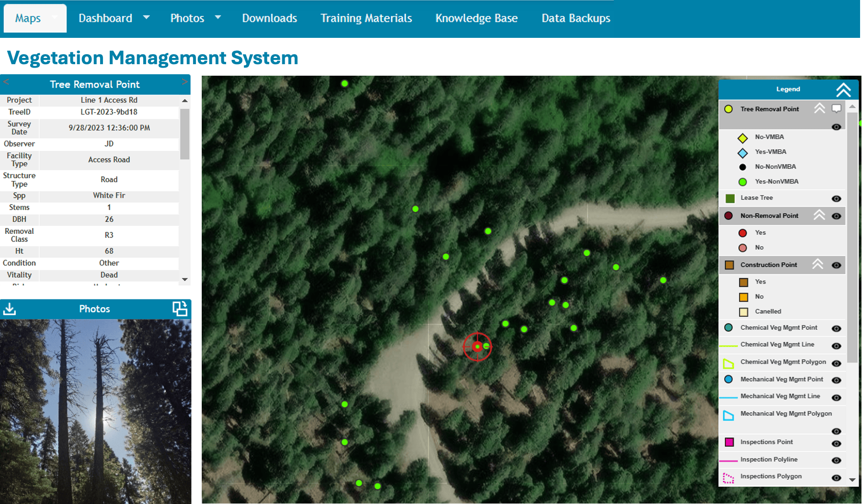
Task: Open labels via speech bubble icon on Tree Removal Point
Action: click(837, 108)
